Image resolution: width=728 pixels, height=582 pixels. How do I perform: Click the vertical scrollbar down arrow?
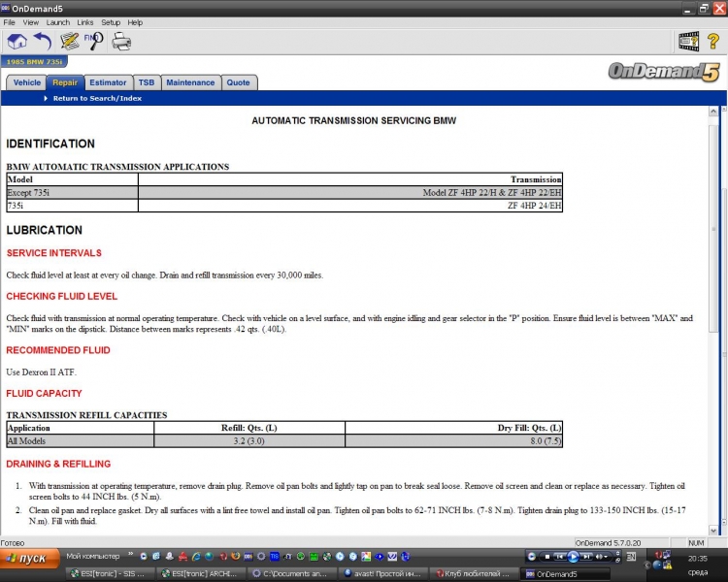(x=719, y=530)
